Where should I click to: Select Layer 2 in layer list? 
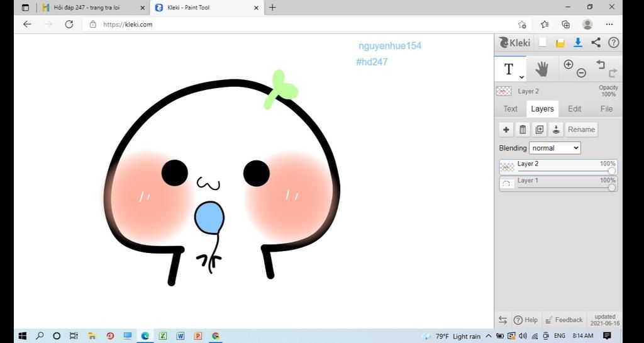(558, 167)
